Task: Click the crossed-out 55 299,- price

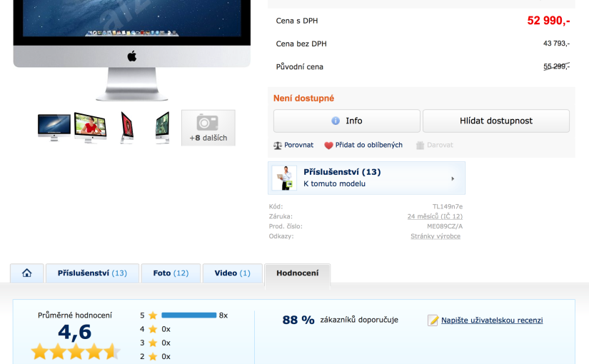Action: [556, 66]
